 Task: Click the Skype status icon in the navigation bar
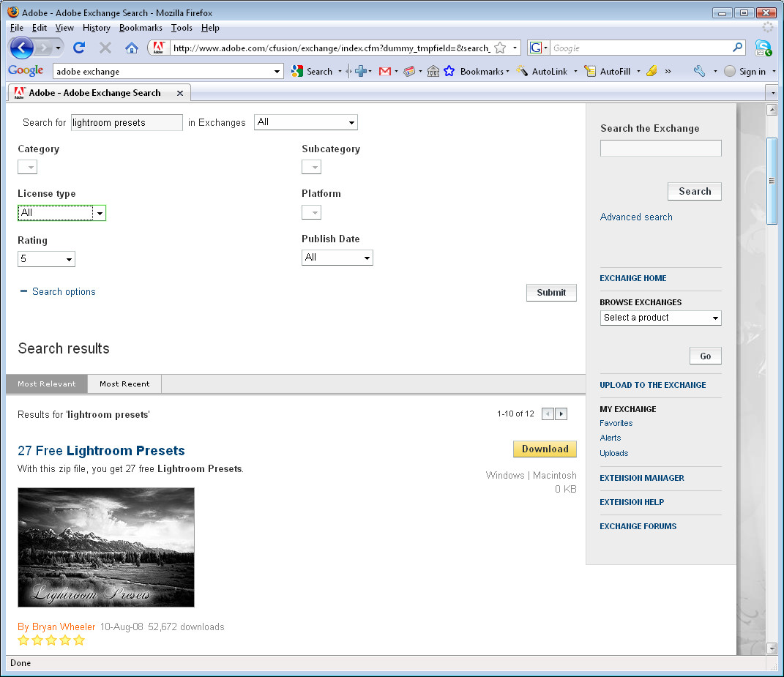(x=763, y=48)
